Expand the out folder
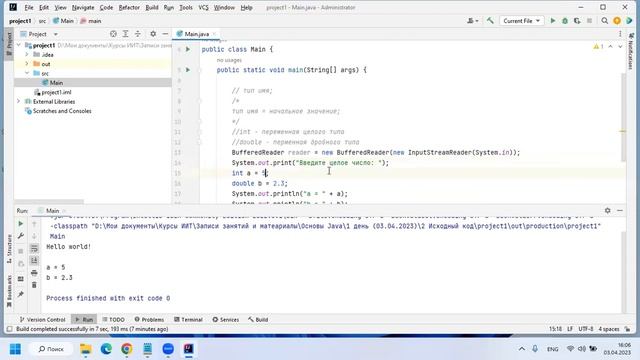The height and width of the screenshot is (360, 640). (x=27, y=64)
